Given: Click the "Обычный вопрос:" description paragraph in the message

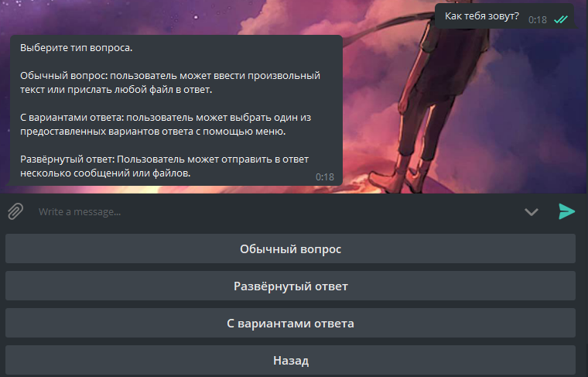Looking at the screenshot, I should click(x=169, y=83).
